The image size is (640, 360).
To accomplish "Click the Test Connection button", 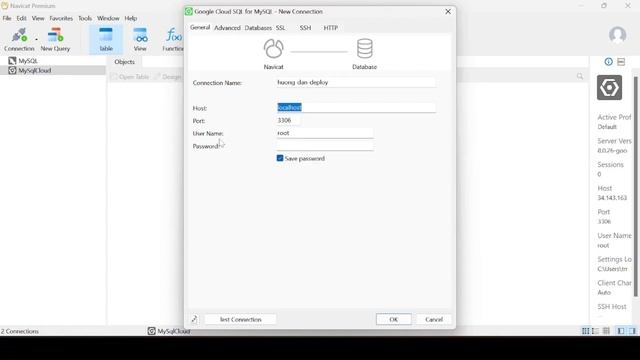I will tap(240, 319).
